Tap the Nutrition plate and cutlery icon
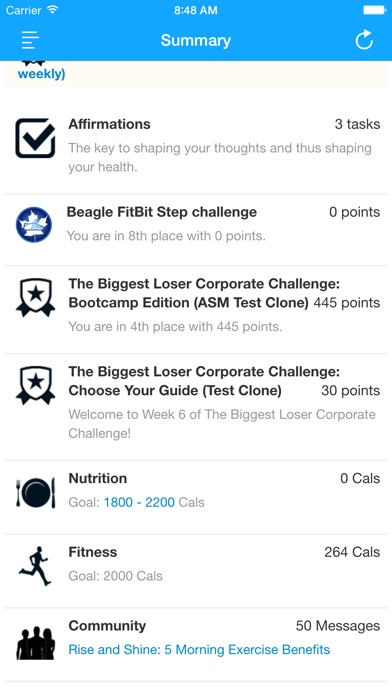 click(x=36, y=493)
